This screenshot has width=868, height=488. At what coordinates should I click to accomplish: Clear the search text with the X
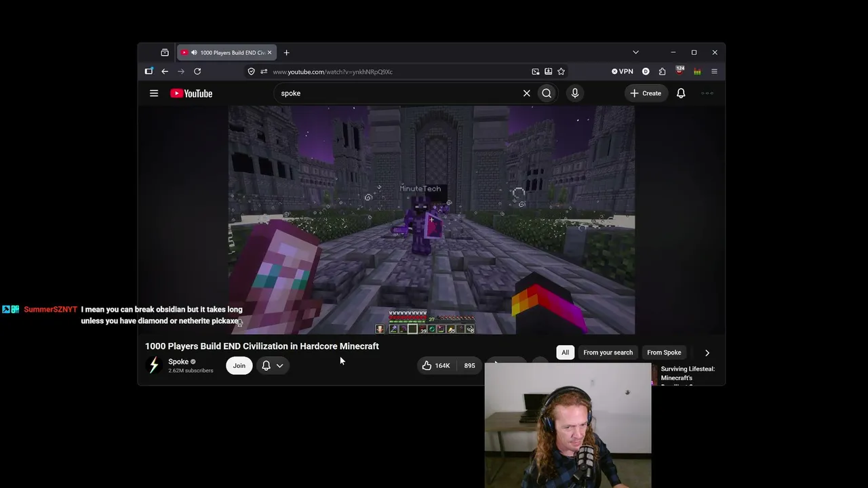526,94
